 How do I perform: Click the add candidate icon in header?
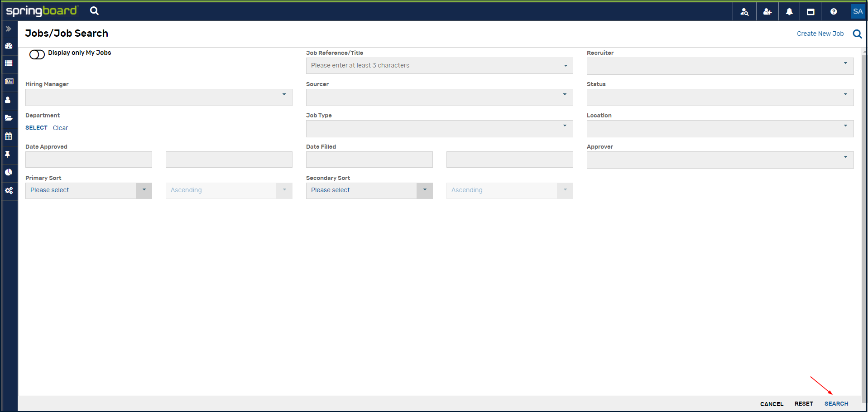point(767,12)
